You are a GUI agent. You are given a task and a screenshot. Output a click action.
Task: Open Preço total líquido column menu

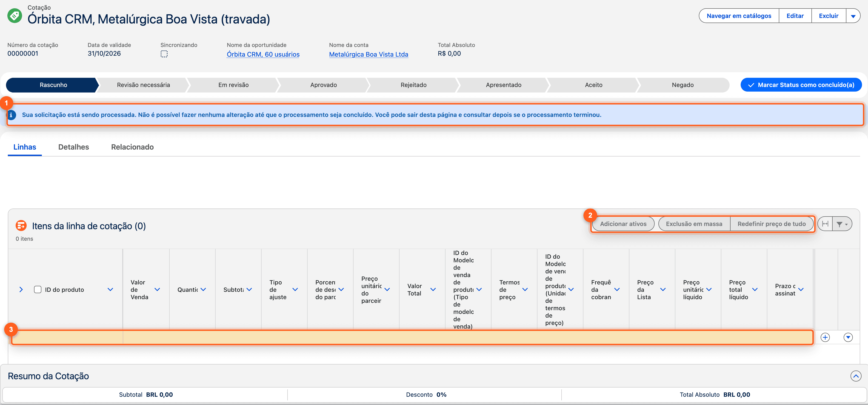pos(755,289)
